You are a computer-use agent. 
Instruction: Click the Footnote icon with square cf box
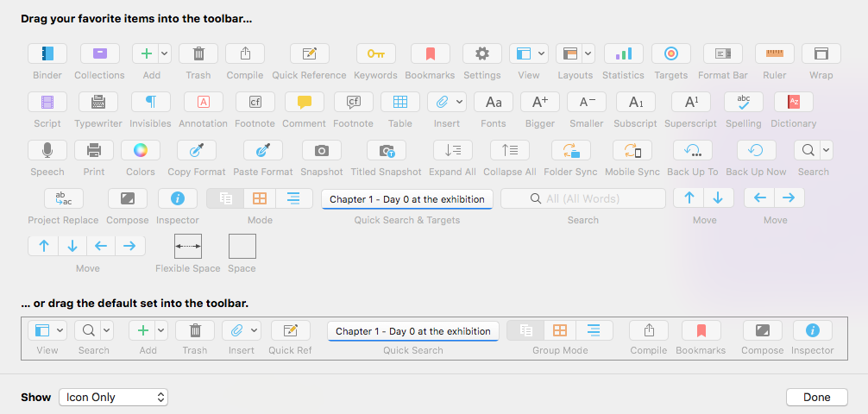click(x=255, y=102)
